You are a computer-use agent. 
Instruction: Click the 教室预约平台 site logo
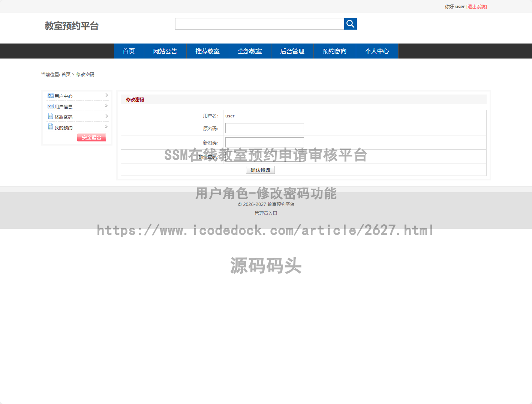click(72, 26)
